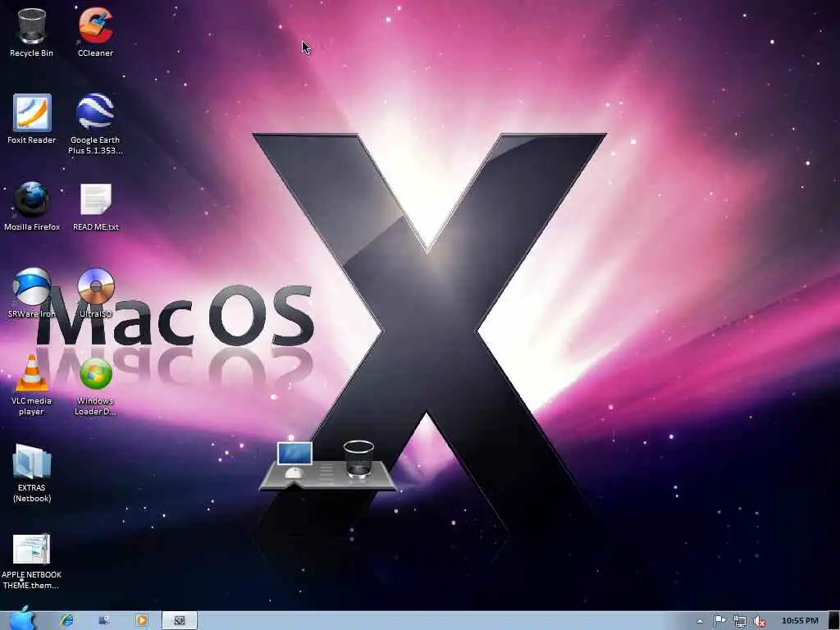This screenshot has width=840, height=630.
Task: Click the trash can on the dock gadget
Action: click(358, 459)
